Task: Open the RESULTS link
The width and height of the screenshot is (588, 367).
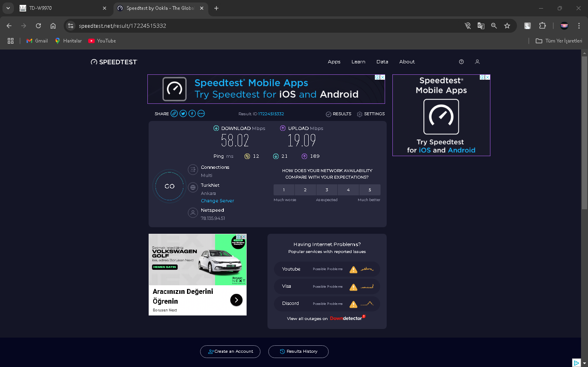Action: tap(339, 114)
